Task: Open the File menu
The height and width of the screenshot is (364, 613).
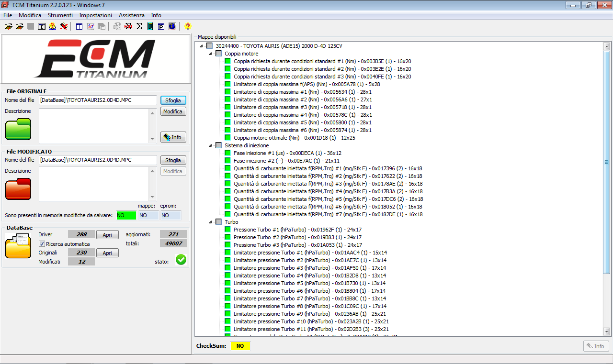Action: pyautogui.click(x=7, y=15)
